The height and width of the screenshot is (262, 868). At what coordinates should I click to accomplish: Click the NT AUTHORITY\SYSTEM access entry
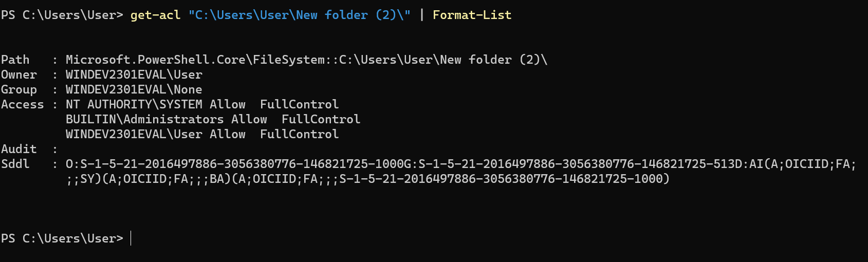[x=202, y=104]
